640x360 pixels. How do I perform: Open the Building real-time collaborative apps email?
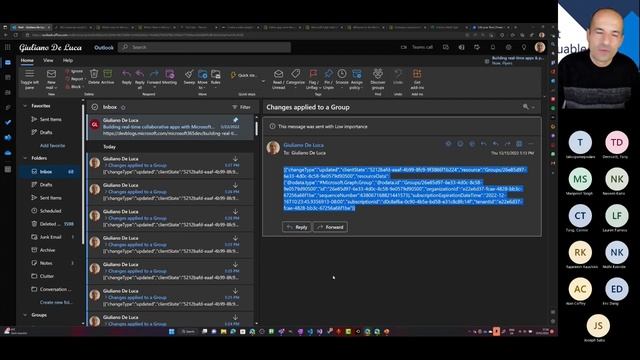point(170,127)
